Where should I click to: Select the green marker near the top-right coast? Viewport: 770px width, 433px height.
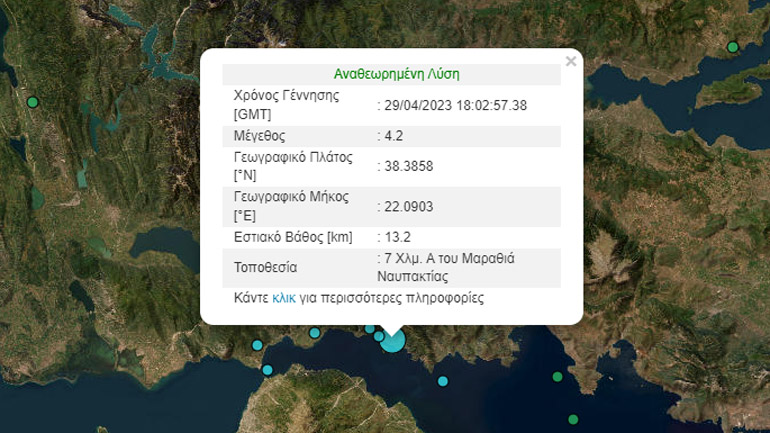point(733,47)
